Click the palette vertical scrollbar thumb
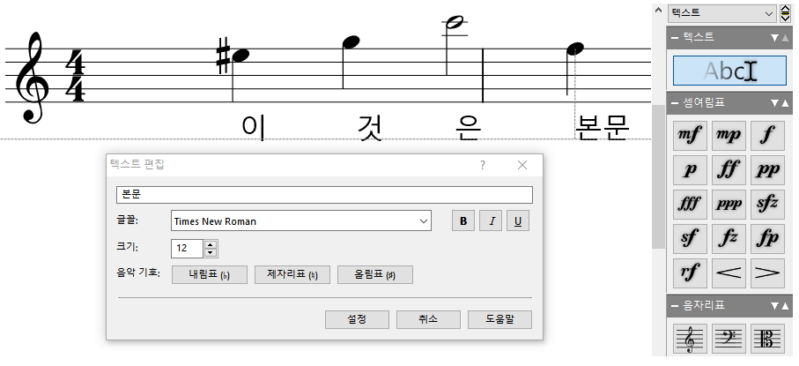 [658, 176]
